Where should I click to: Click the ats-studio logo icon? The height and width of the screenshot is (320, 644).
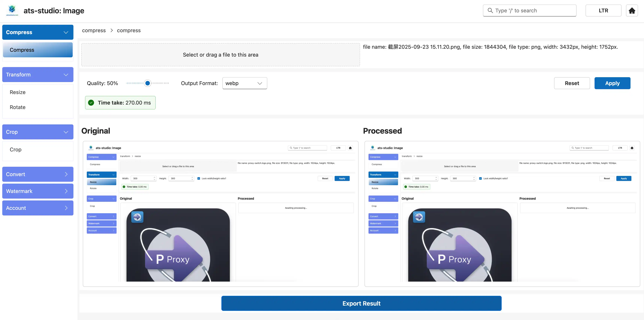[x=12, y=10]
